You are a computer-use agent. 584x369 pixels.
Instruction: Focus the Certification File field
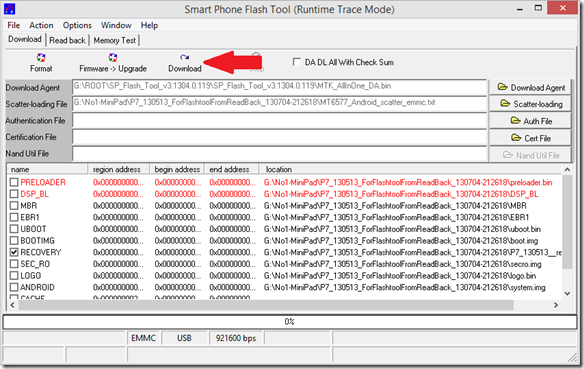279,137
